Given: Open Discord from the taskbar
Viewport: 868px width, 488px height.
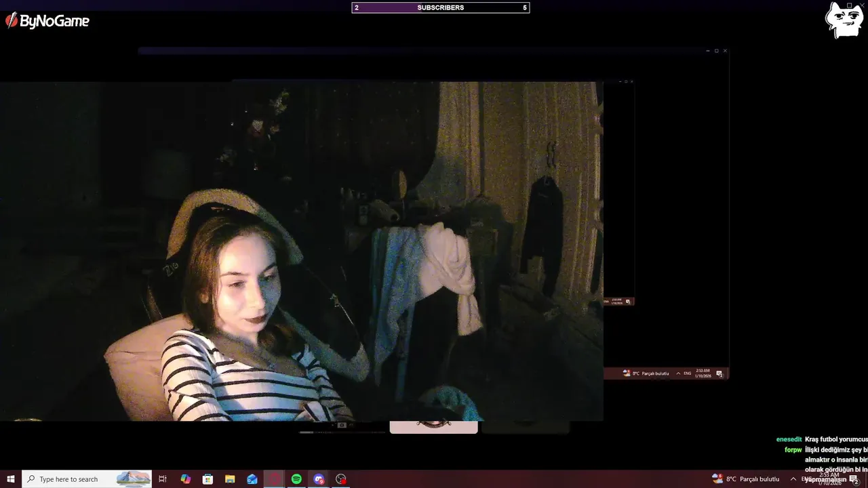Looking at the screenshot, I should (x=319, y=479).
